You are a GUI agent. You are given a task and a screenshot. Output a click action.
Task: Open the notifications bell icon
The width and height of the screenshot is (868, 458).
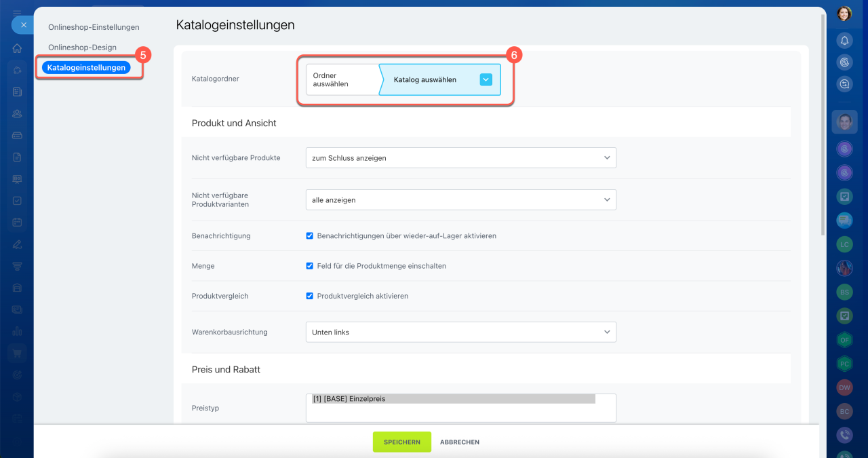click(x=844, y=40)
